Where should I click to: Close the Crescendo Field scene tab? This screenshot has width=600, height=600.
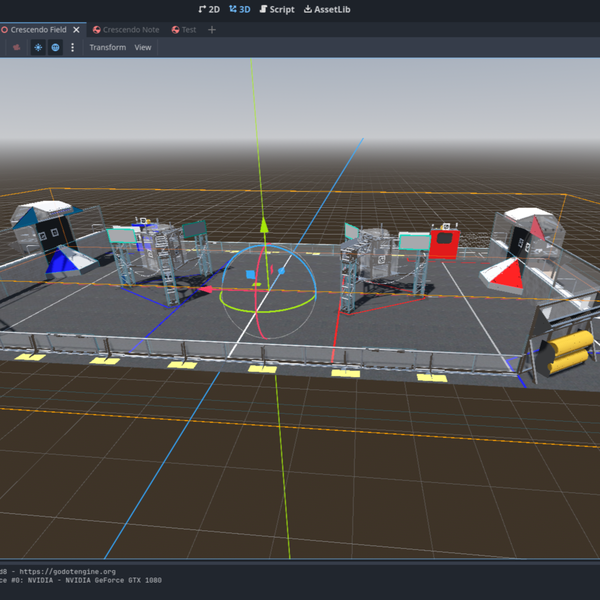tap(75, 30)
